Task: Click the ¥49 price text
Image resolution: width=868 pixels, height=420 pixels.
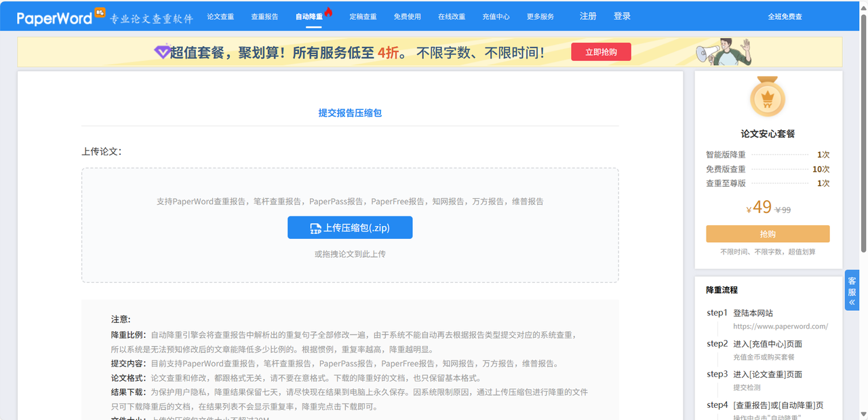Action: [x=759, y=207]
